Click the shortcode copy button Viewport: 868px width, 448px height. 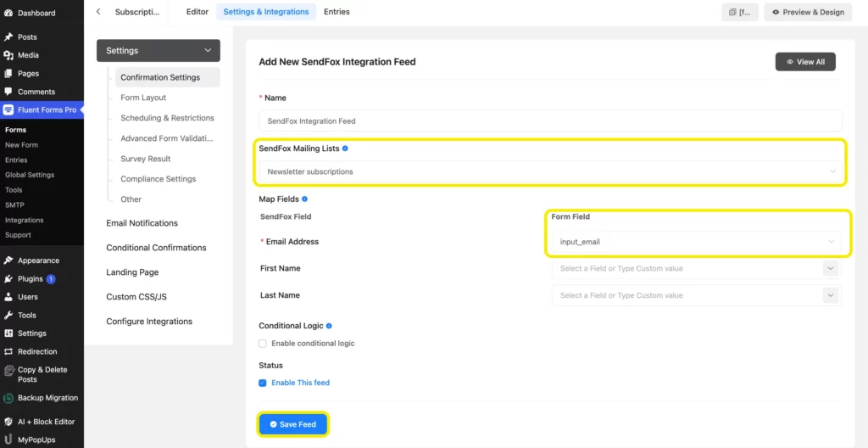pyautogui.click(x=740, y=12)
